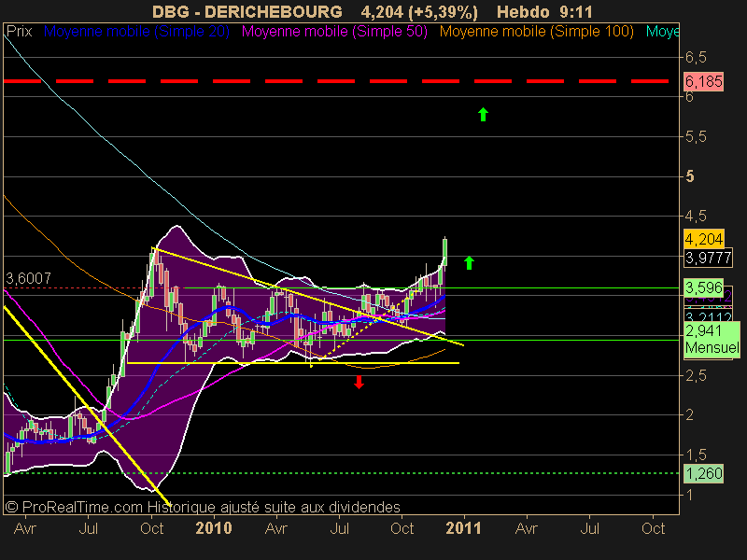The height and width of the screenshot is (560, 747).
Task: Click the 1,5 price axis label
Action: pos(696,455)
